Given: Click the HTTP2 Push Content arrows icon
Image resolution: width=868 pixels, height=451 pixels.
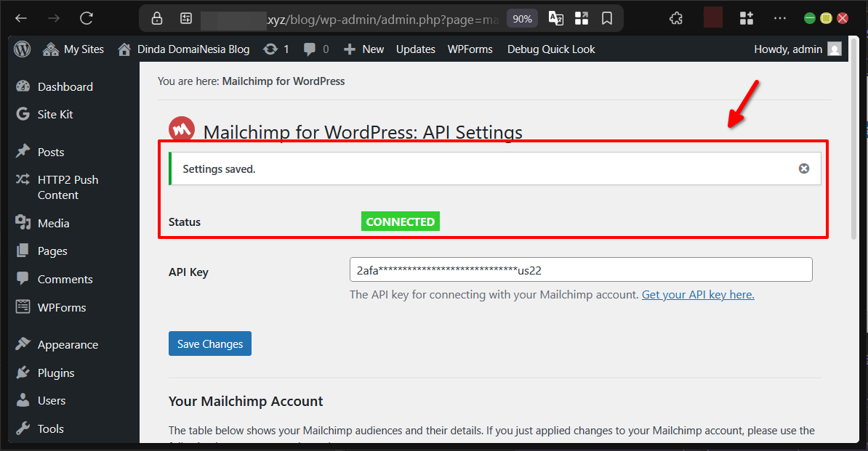Looking at the screenshot, I should tap(23, 179).
